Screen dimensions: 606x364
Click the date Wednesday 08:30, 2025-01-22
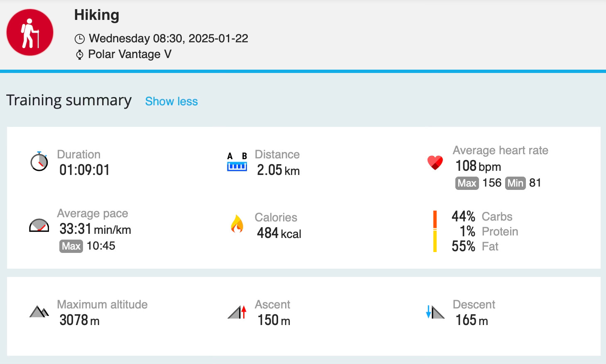169,39
